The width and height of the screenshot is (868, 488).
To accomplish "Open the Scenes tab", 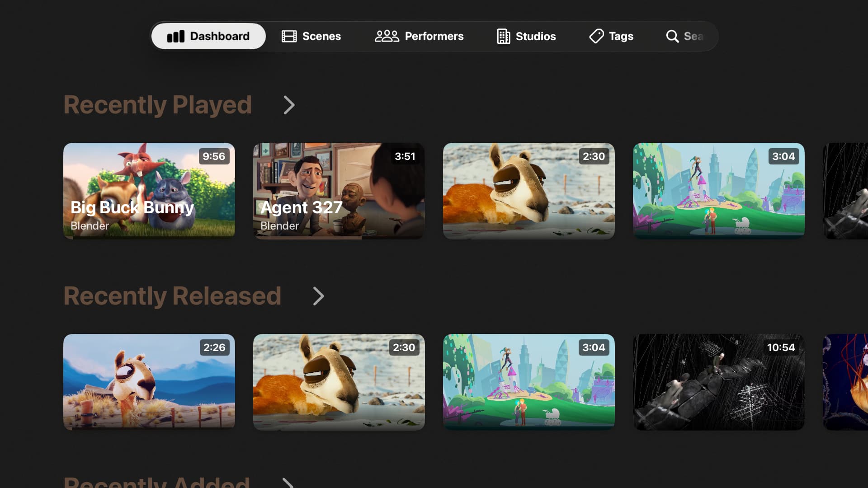I will pyautogui.click(x=321, y=36).
